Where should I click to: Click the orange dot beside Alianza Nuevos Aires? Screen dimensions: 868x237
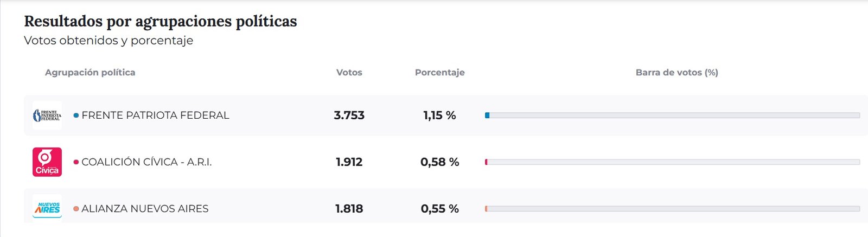(76, 208)
